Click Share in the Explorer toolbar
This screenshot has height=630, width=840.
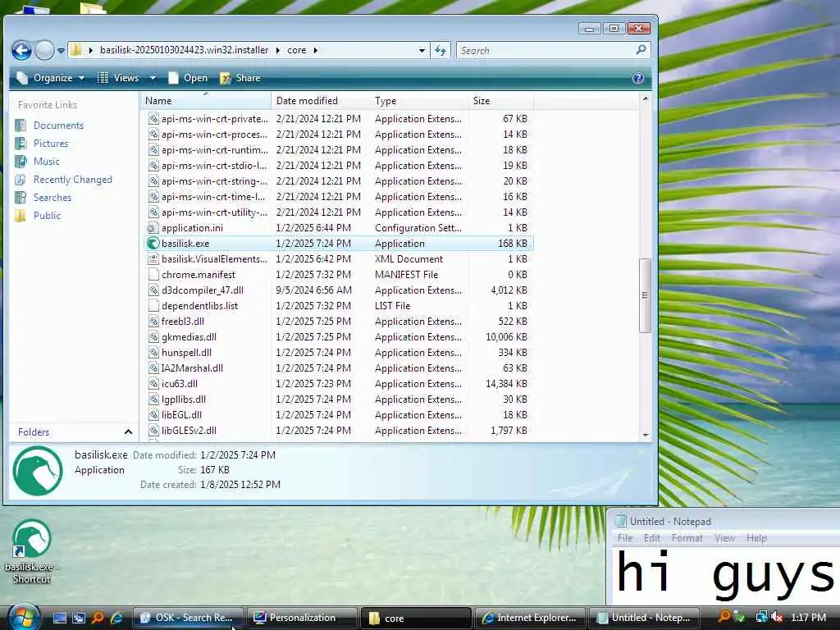coord(240,78)
